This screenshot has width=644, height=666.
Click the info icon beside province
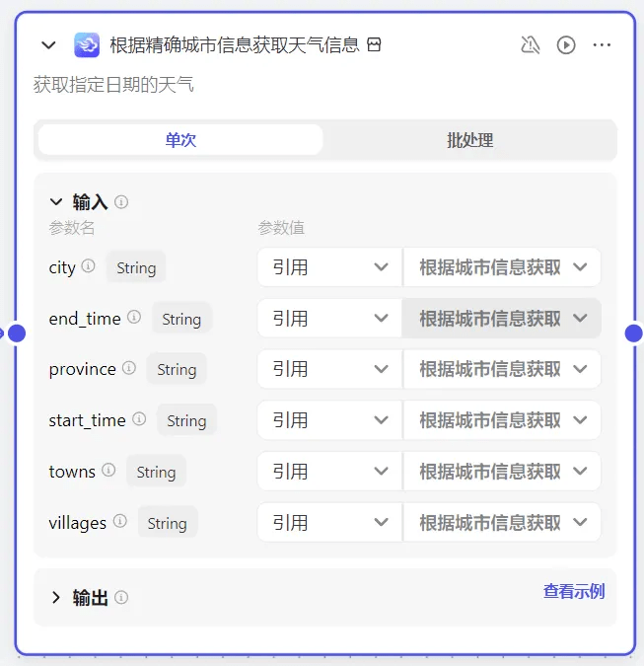tap(129, 367)
